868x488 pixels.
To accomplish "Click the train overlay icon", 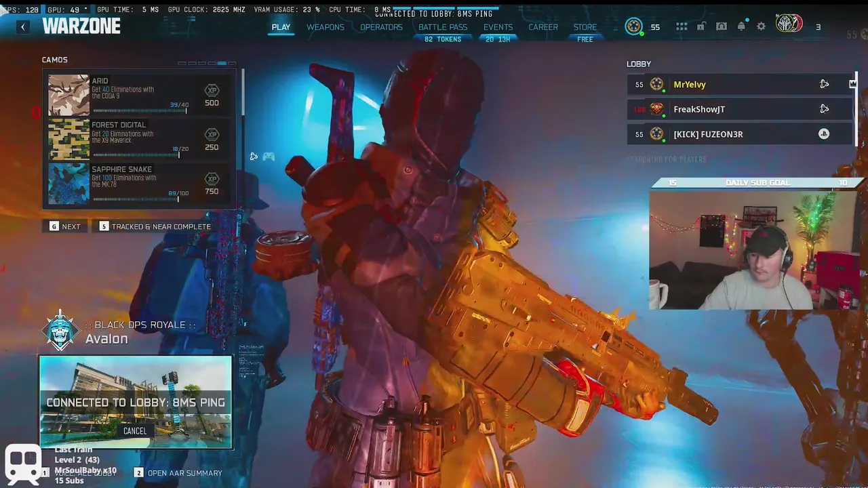I will click(23, 465).
